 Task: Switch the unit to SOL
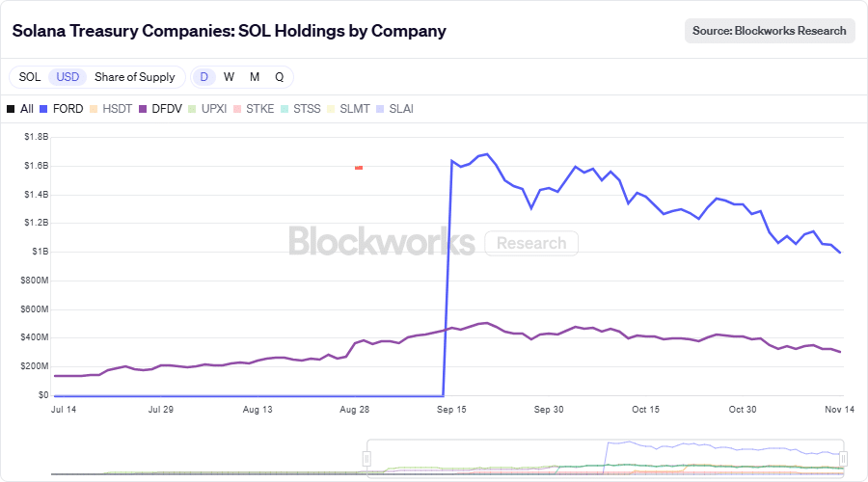[30, 77]
